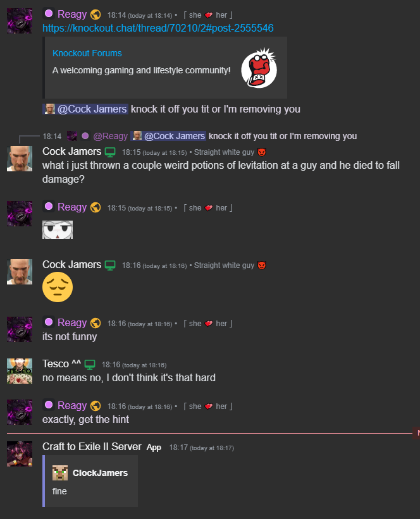Click the ClockJamers Minecraft head icon in embed
Screen dimensions: 420x519
coord(60,473)
